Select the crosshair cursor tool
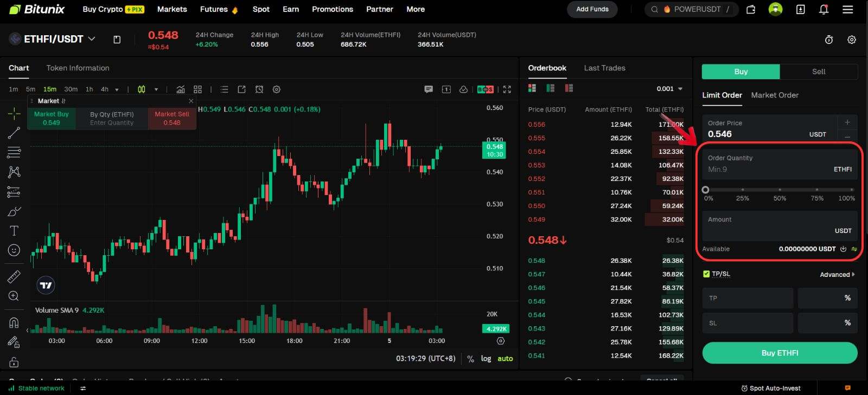This screenshot has height=395, width=868. click(14, 113)
